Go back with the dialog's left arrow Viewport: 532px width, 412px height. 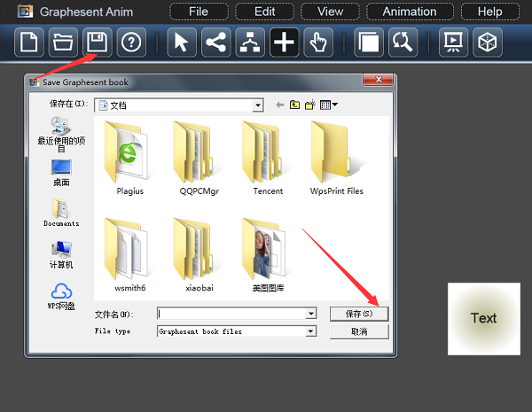click(280, 105)
